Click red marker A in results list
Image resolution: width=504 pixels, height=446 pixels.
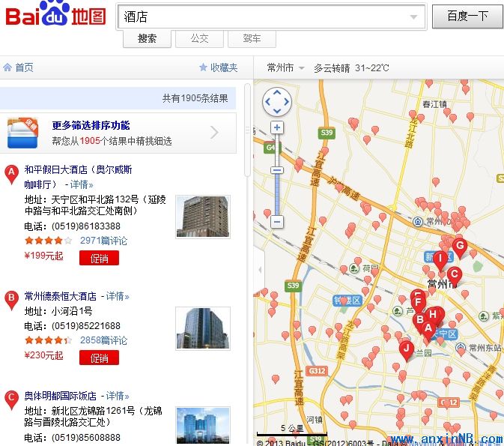[11, 174]
